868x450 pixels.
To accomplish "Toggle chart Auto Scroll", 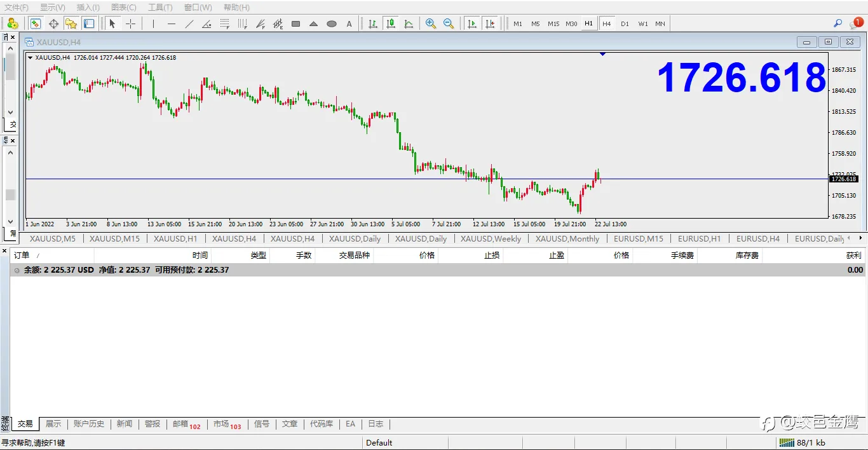I will [x=471, y=24].
